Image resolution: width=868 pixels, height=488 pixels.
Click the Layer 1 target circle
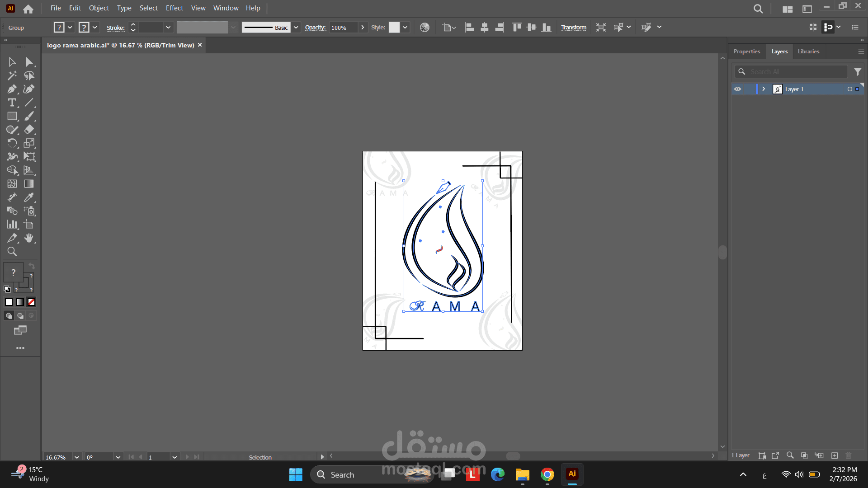pos(849,89)
